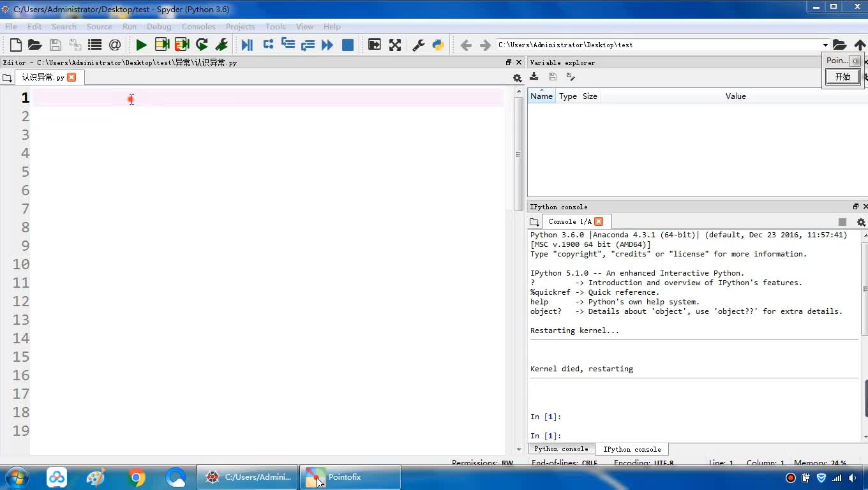The height and width of the screenshot is (490, 868).
Task: Maximize the current pane from the toolbar
Action: pos(375,45)
